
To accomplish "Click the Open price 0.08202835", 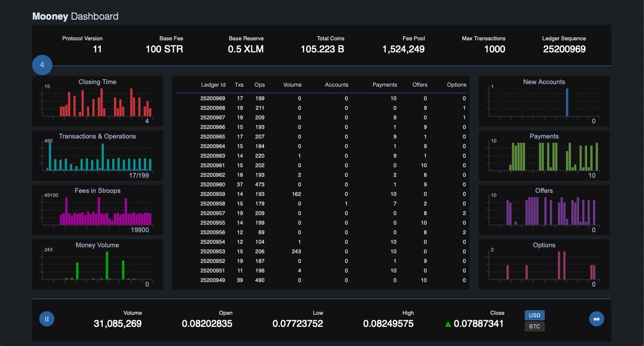I will [x=207, y=324].
